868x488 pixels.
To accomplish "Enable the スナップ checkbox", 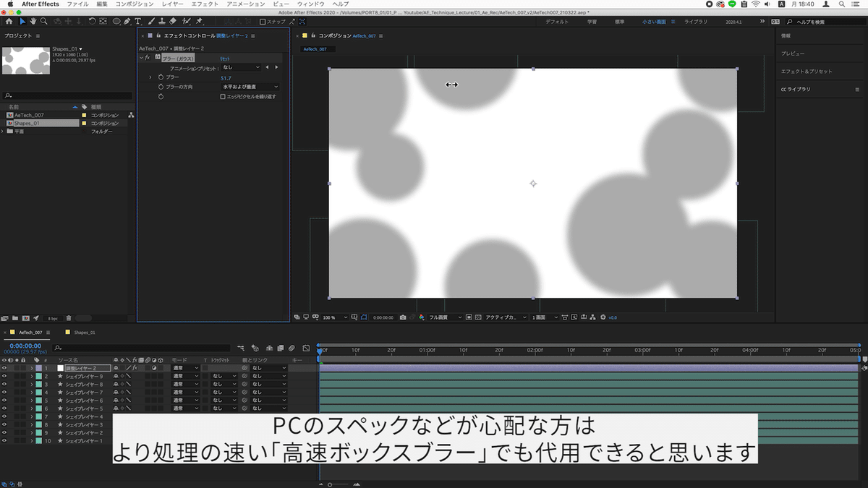I will pos(263,22).
